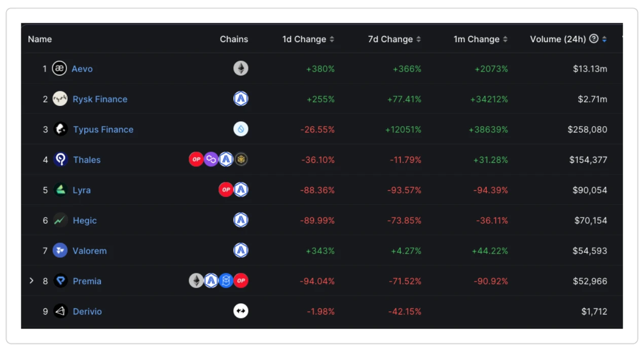644x353 pixels.
Task: Click the Rysk Finance logo icon
Action: coord(60,99)
